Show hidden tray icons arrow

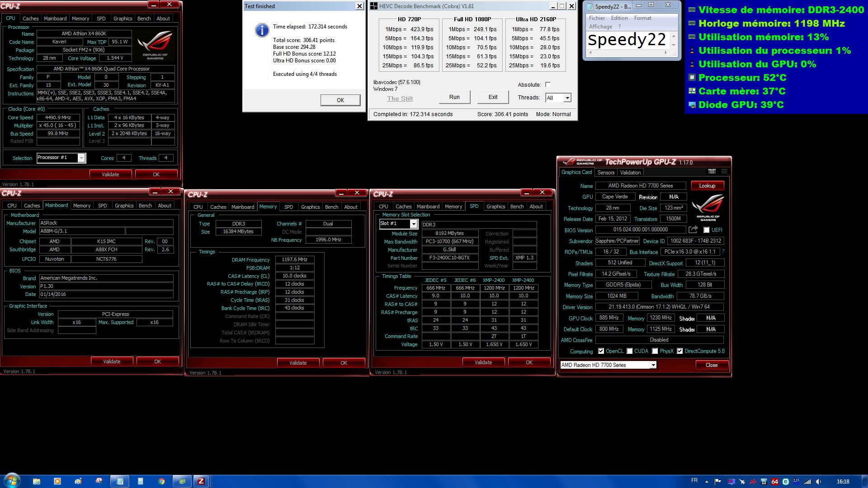pos(707,482)
